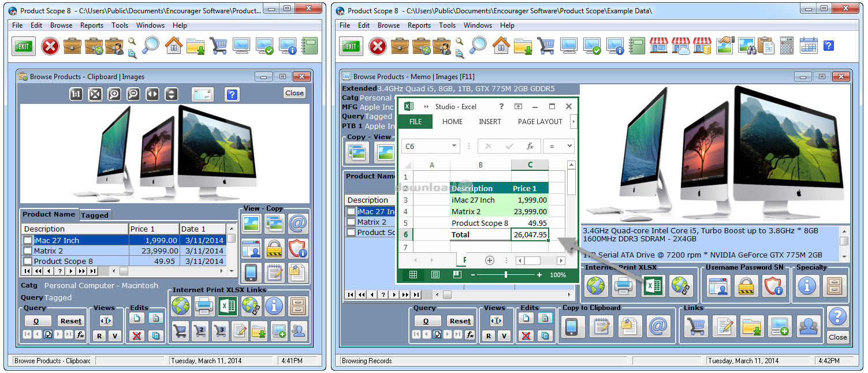868x373 pixels.
Task: Open the green FILE tab in Excel
Action: (416, 122)
